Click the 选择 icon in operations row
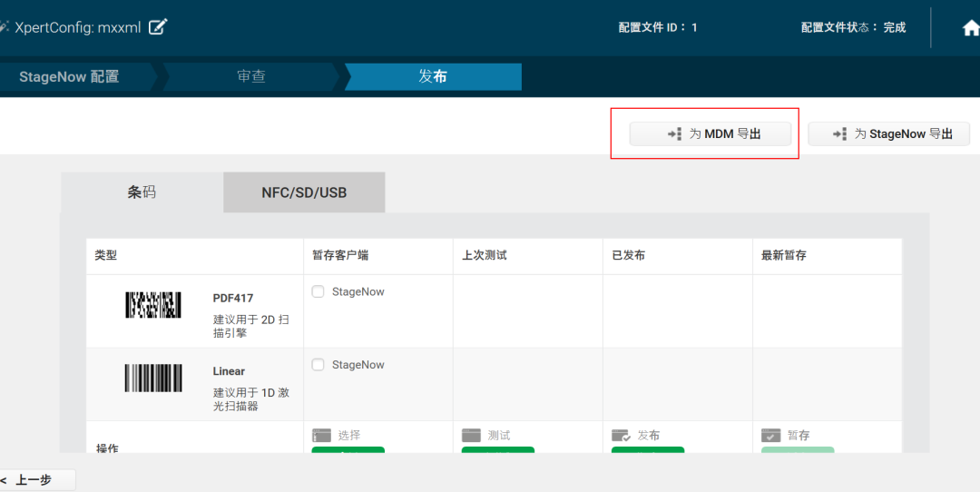This screenshot has width=980, height=492. 321,436
